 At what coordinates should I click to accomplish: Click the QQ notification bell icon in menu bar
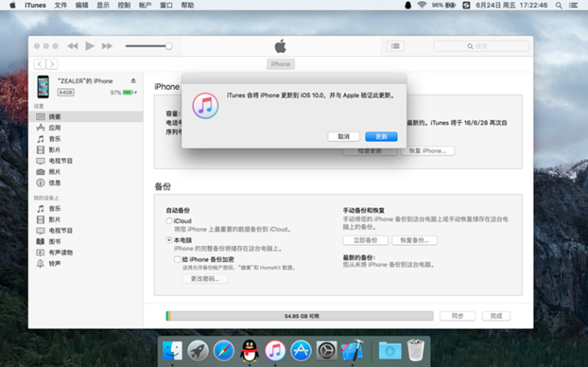(x=408, y=6)
